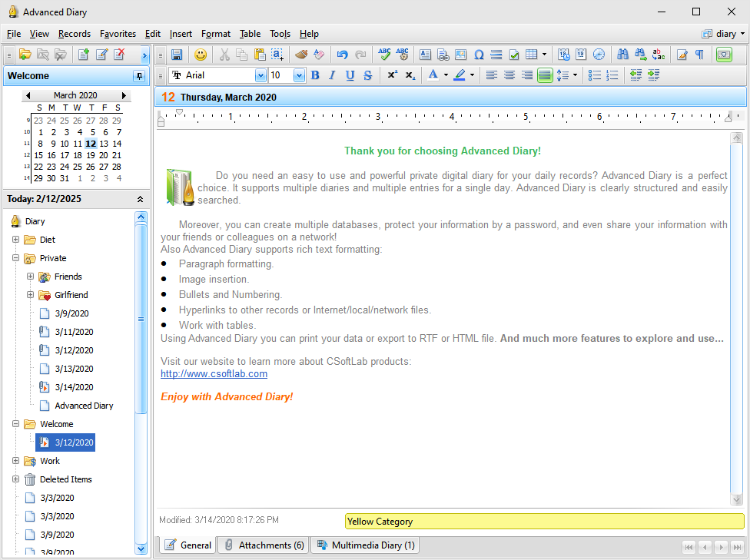This screenshot has width=750, height=560.
Task: Click the Save record icon
Action: point(177,55)
